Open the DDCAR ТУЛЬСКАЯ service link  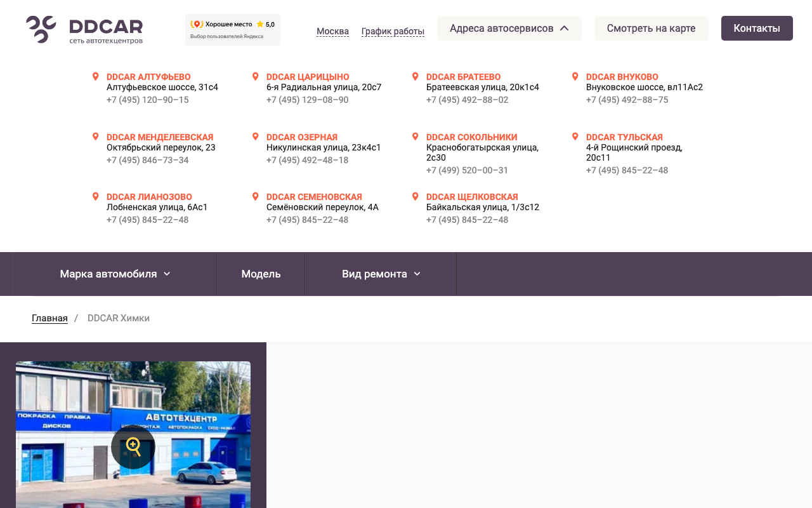pos(624,137)
